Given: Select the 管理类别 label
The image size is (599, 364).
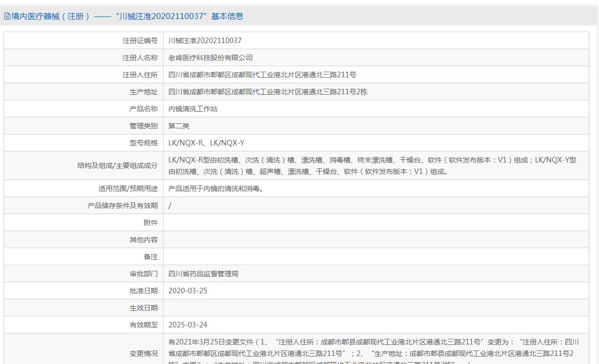Looking at the screenshot, I should coord(143,126).
